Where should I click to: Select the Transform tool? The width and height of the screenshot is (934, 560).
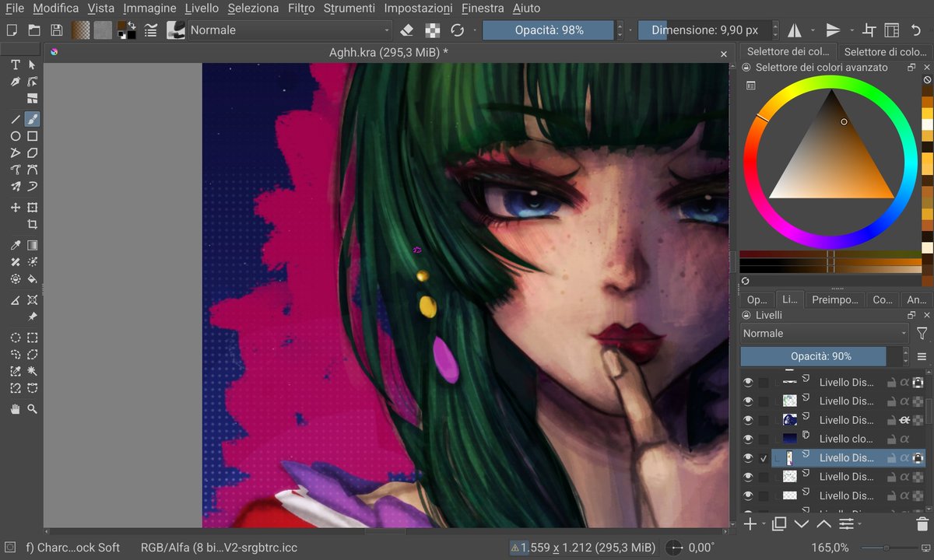[33, 208]
